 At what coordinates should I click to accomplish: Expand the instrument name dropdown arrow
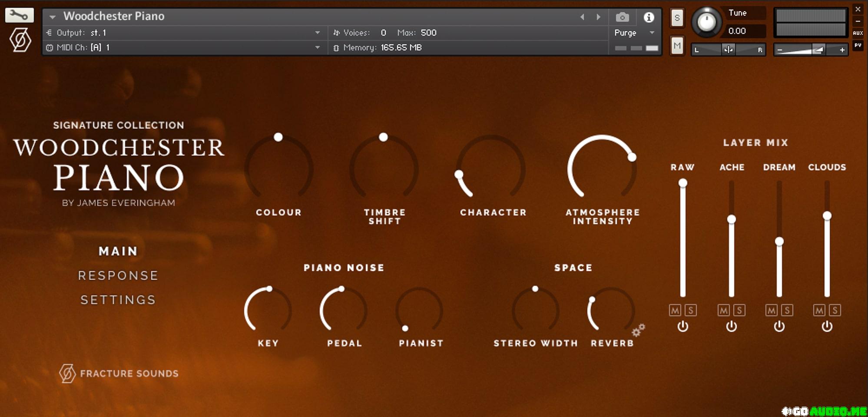[x=53, y=17]
